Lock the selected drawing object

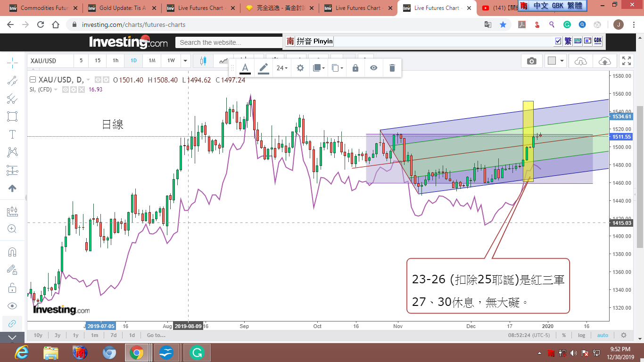tap(355, 68)
